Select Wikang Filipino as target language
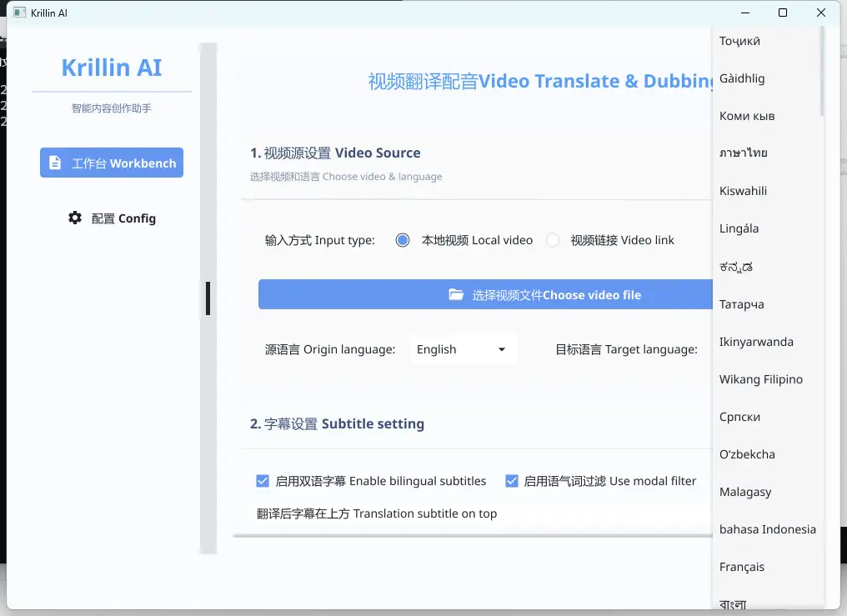847x616 pixels. [x=760, y=379]
